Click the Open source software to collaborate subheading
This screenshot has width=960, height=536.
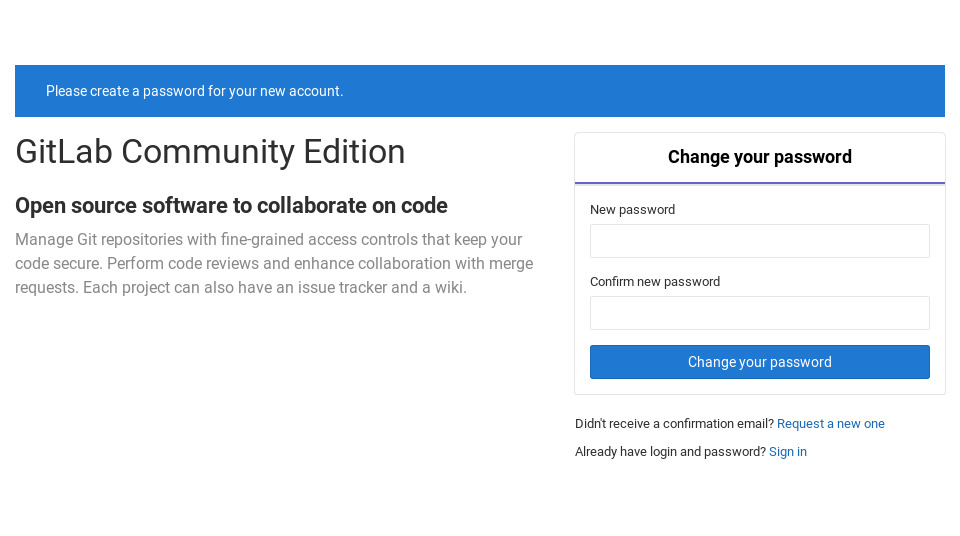231,206
